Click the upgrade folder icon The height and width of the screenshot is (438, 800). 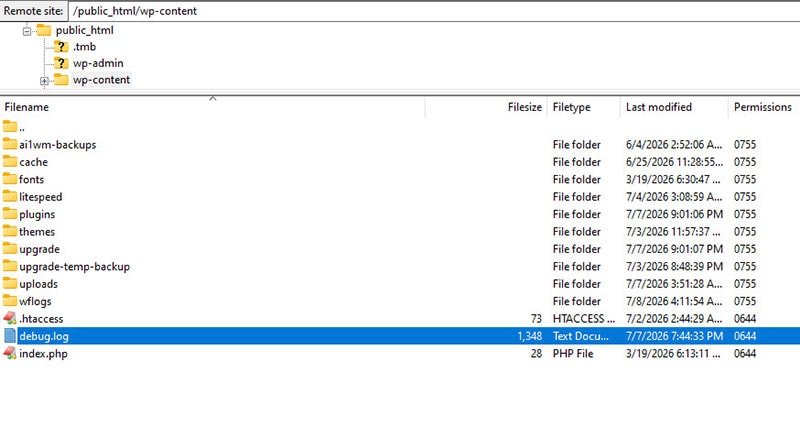click(x=10, y=249)
